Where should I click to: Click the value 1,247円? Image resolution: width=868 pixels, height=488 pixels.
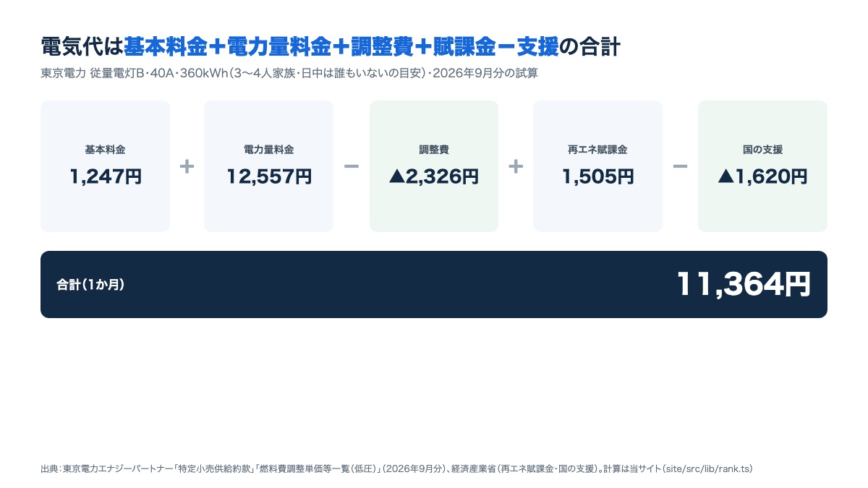pyautogui.click(x=106, y=176)
